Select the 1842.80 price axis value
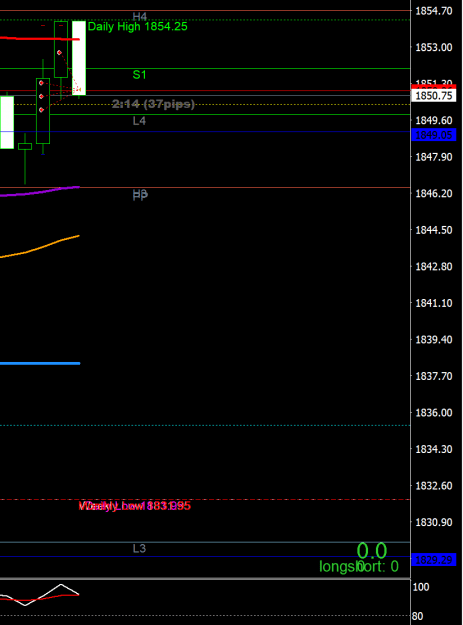This screenshot has width=463, height=625. tap(434, 267)
